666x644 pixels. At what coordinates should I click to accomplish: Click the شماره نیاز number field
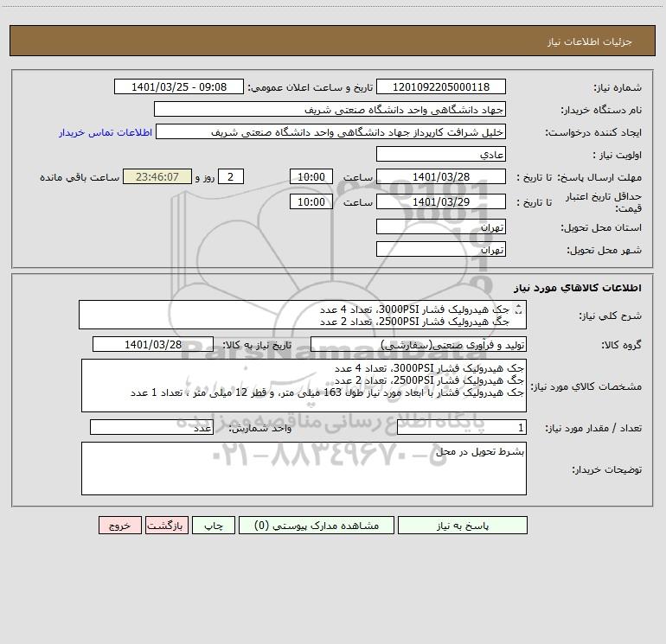click(441, 86)
